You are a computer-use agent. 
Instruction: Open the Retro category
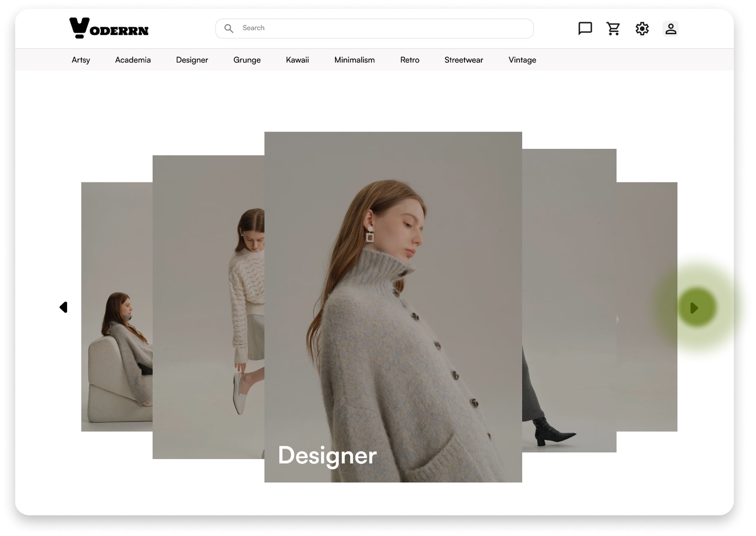tap(410, 60)
